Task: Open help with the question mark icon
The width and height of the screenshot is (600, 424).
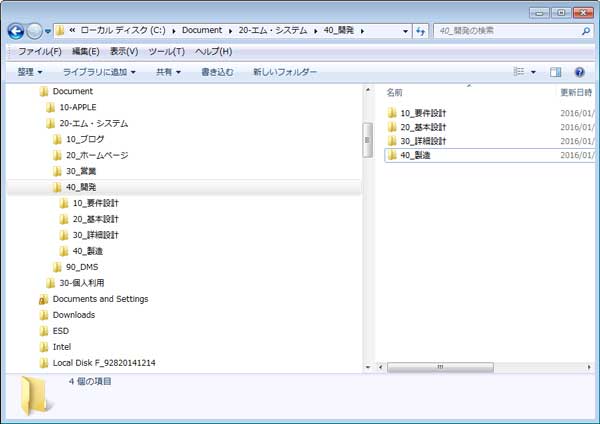Action: 580,72
